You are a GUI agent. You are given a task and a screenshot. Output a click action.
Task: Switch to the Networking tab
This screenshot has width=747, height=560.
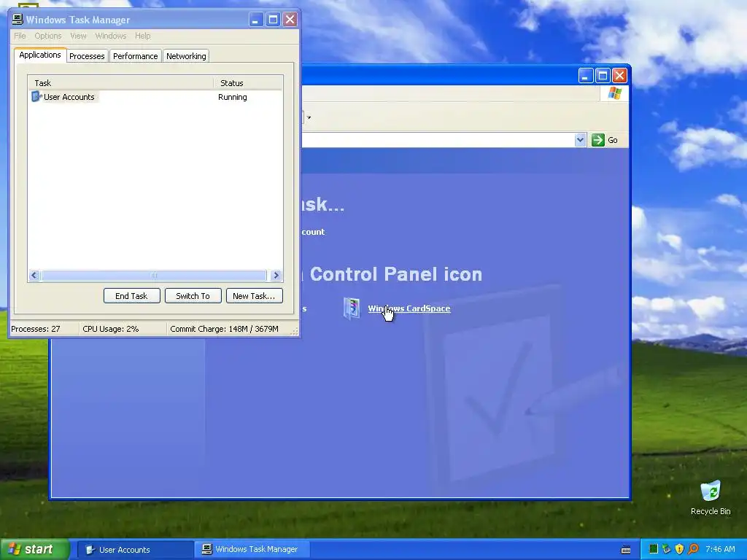pyautogui.click(x=186, y=55)
